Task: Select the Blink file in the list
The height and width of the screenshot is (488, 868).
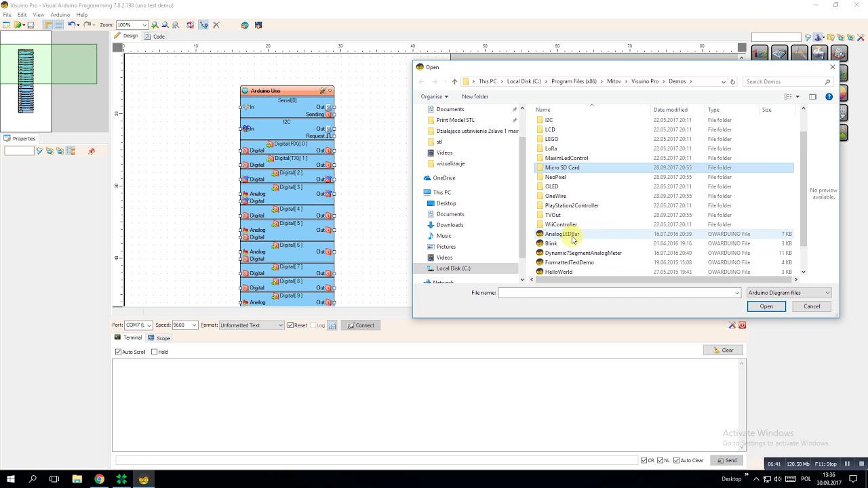Action: tap(551, 243)
